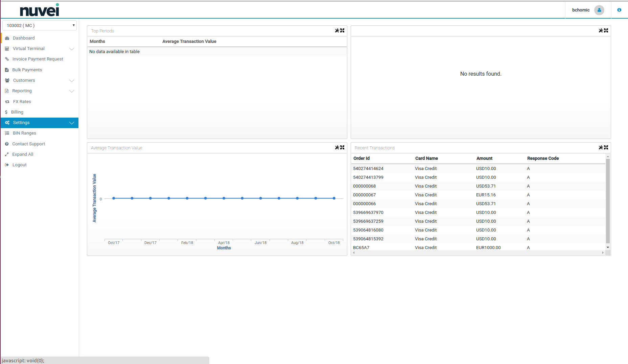Click the Invoice Payment Request link icon
The image size is (628, 364).
7,59
